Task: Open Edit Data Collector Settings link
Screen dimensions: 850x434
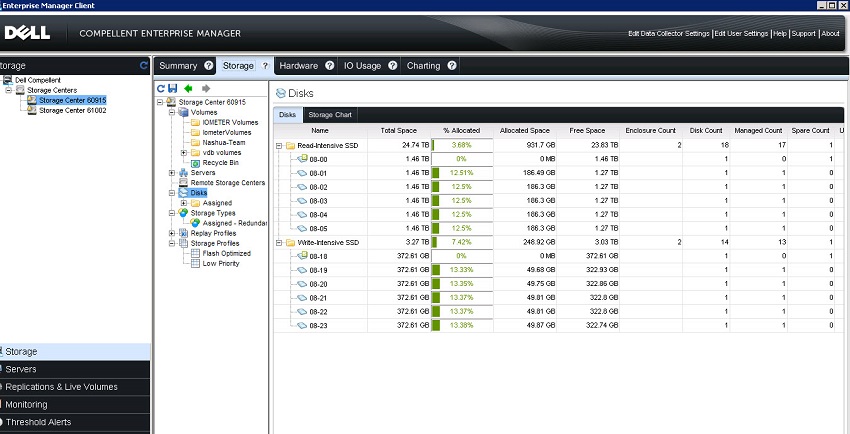Action: click(x=668, y=34)
